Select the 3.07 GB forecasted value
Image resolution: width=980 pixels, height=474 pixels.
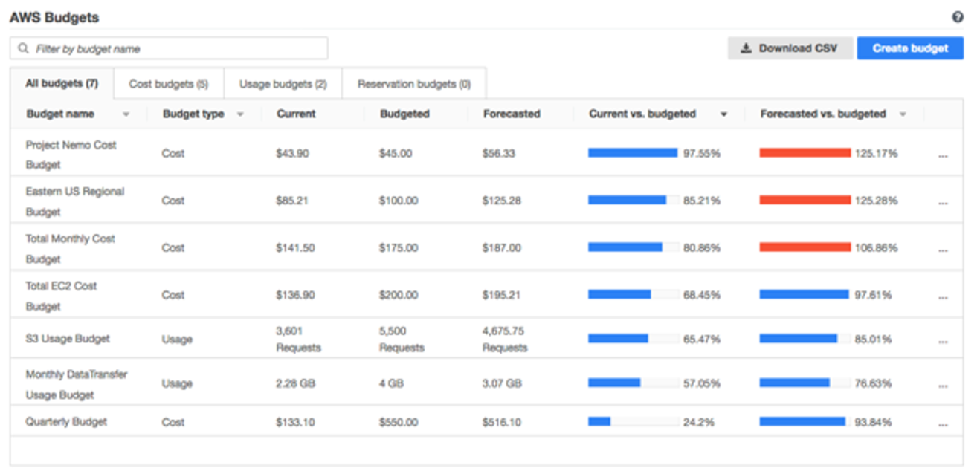[x=502, y=383]
